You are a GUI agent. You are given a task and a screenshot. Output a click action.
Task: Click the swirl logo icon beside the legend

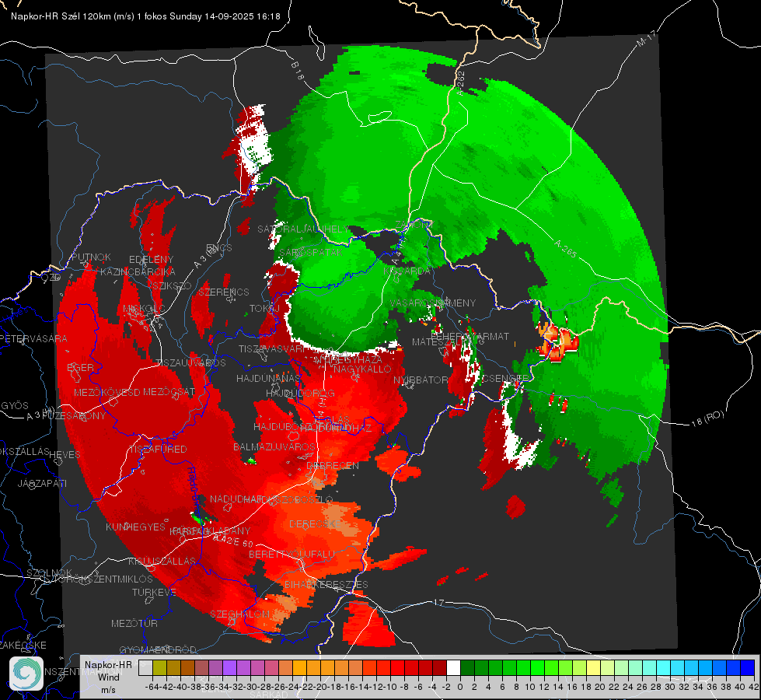coord(26,674)
